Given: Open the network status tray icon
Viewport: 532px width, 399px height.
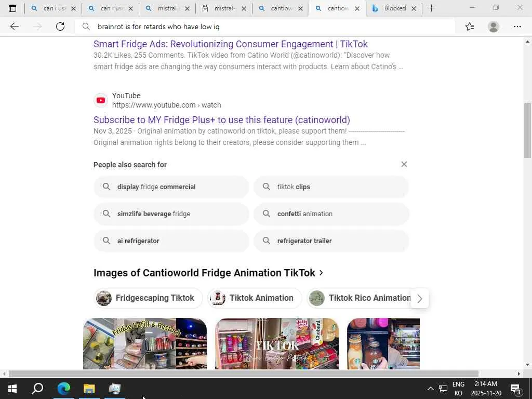Looking at the screenshot, I should coord(443,389).
